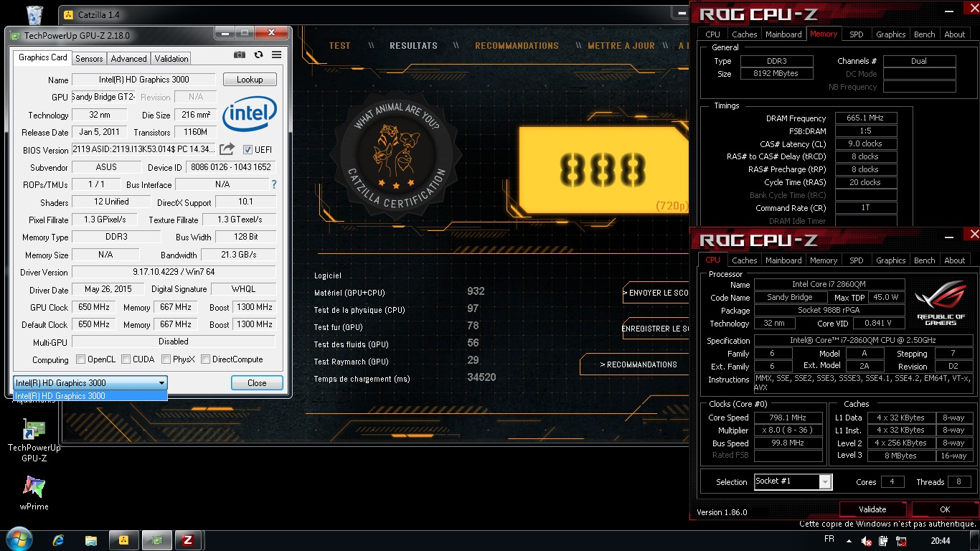Switch to GPU-Z Sensors tab
The width and height of the screenshot is (980, 551).
click(x=89, y=59)
